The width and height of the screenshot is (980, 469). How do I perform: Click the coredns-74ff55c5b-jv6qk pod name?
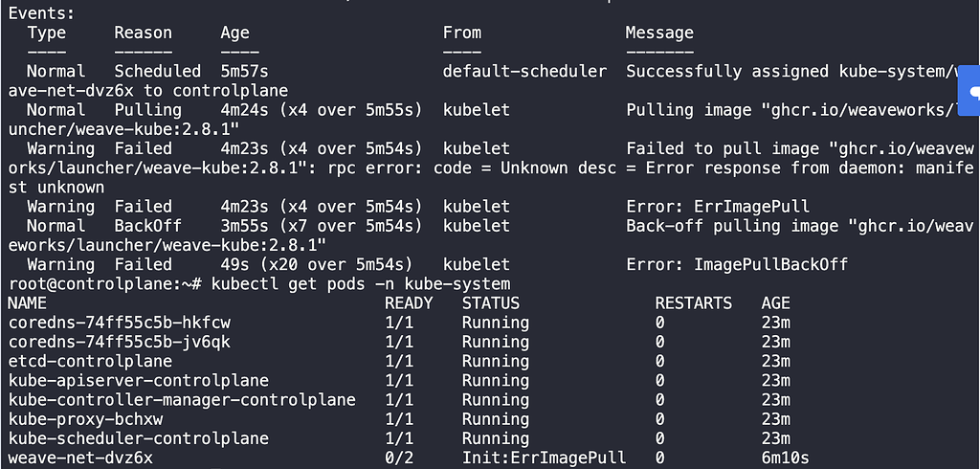point(120,342)
